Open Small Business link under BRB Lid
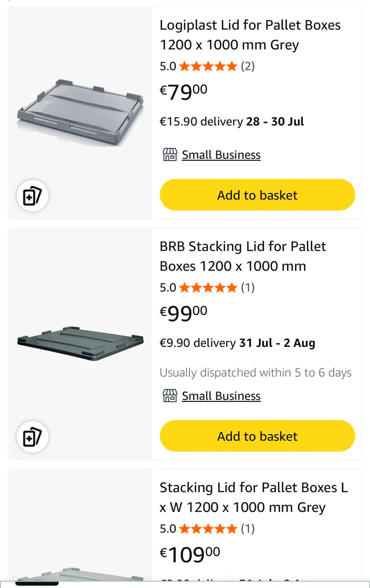Viewport: 370px width, 588px height. click(x=221, y=396)
